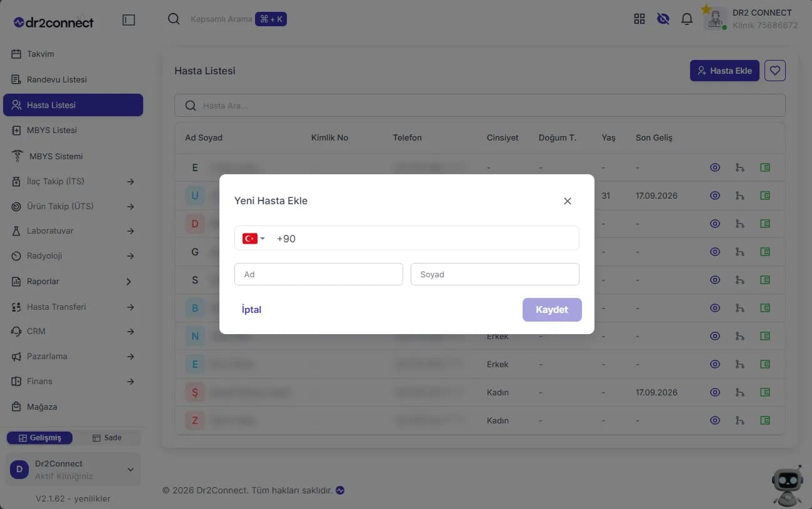This screenshot has height=509, width=812.
Task: Click the eye icon in the Ş row
Action: (715, 392)
